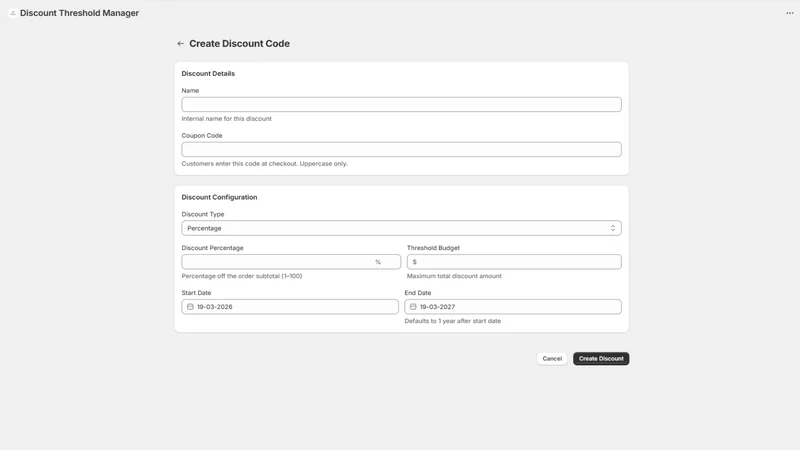800x450 pixels.
Task: Click the 'Defaults to 1 year after start date' hint
Action: (x=453, y=321)
